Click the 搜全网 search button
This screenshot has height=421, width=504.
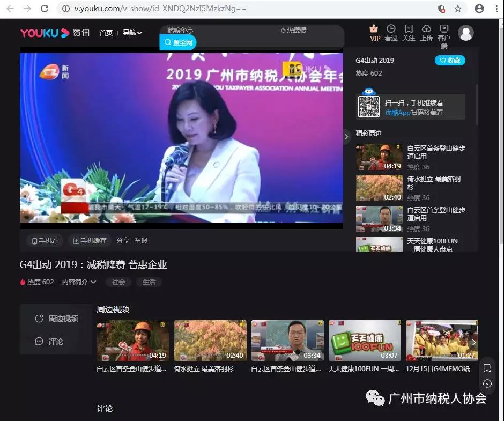(x=178, y=42)
